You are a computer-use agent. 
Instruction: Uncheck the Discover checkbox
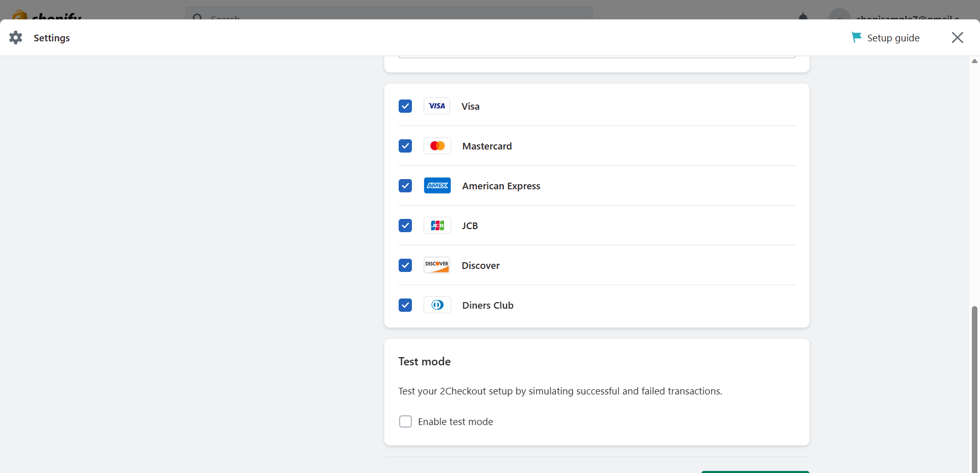click(x=405, y=265)
